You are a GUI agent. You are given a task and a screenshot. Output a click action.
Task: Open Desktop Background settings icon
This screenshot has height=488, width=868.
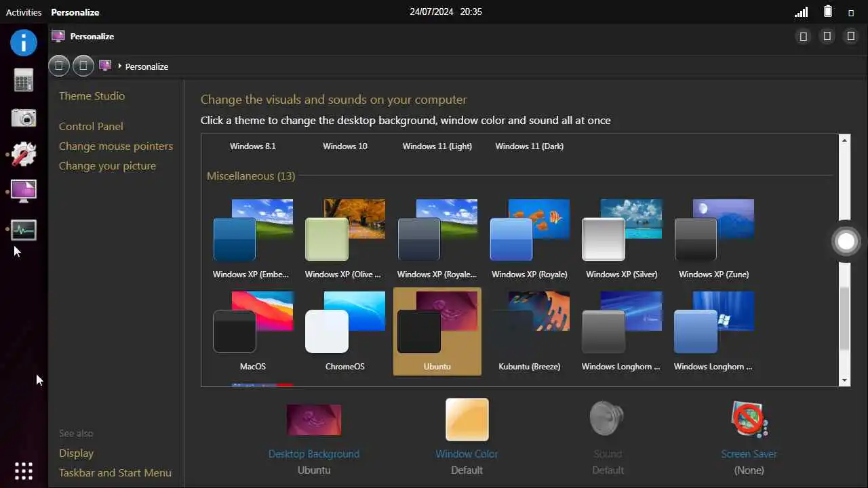313,420
